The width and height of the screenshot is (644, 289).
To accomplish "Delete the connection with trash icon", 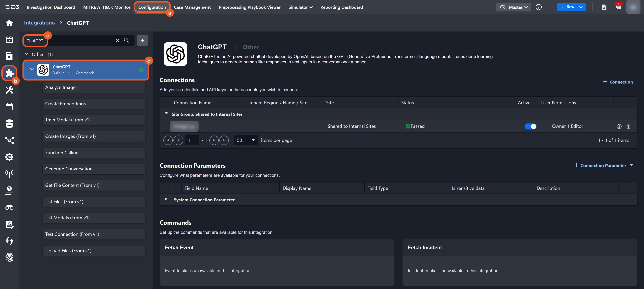I will (628, 126).
